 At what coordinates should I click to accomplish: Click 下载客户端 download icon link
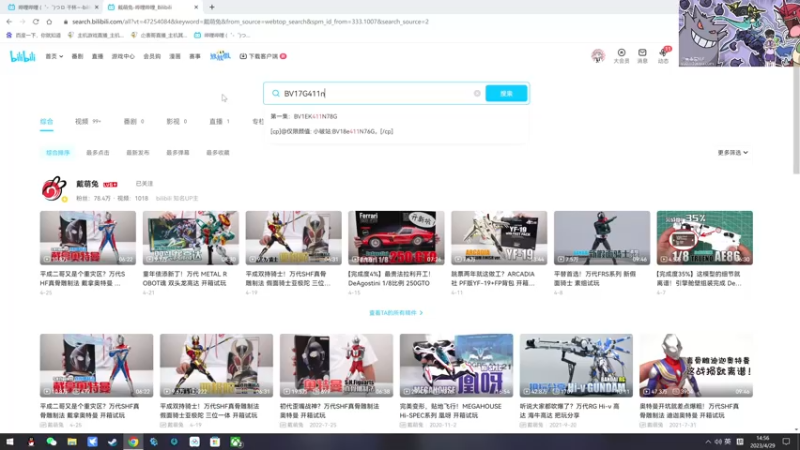263,56
